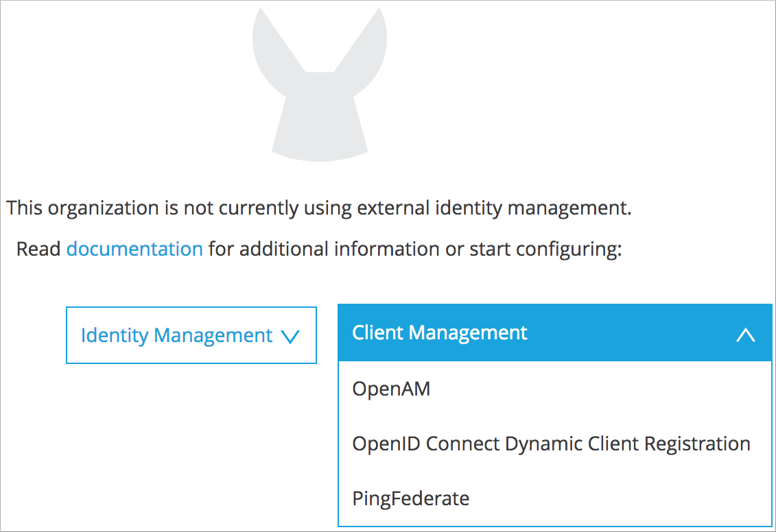Image resolution: width=776 pixels, height=532 pixels.
Task: Select PingFederate as the client management option
Action: click(x=410, y=498)
